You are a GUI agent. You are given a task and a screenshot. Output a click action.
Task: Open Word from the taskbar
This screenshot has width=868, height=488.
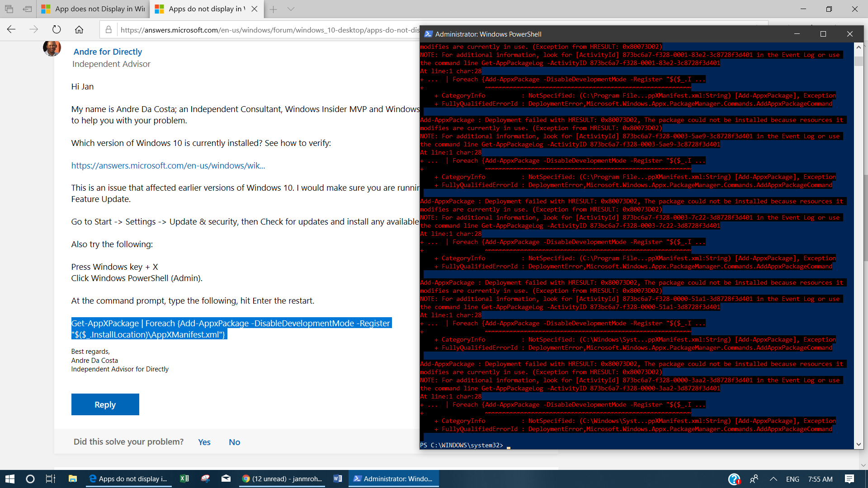click(x=337, y=479)
